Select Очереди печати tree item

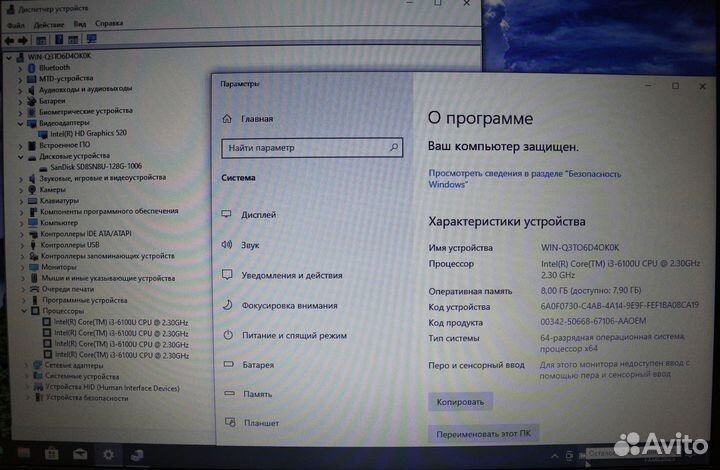[x=68, y=289]
